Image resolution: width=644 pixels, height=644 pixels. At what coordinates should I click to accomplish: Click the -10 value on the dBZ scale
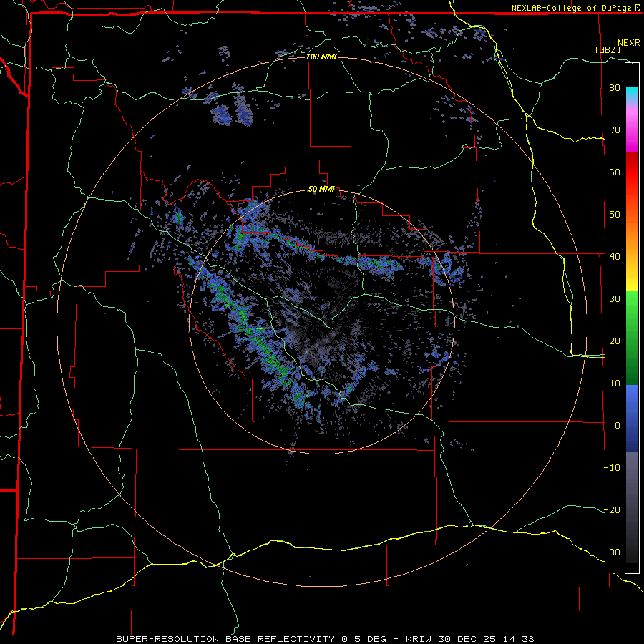click(x=612, y=468)
